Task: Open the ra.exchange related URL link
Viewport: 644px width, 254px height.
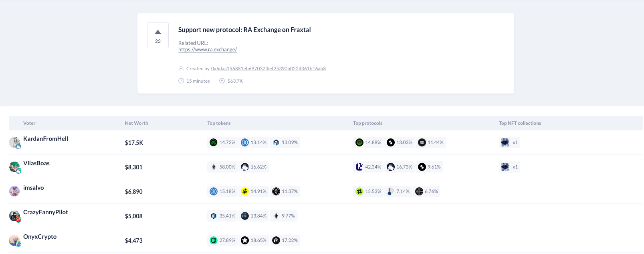Action: point(208,50)
